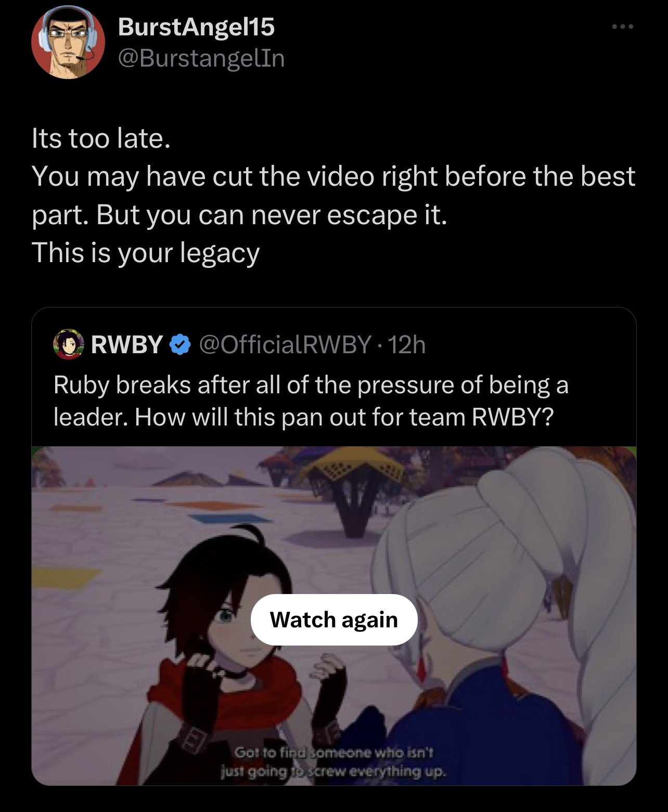Open the quoted tweet video thumbnail

(x=334, y=616)
